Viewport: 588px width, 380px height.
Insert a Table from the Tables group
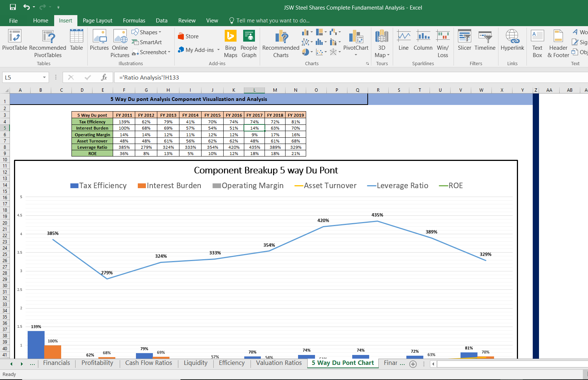pyautogui.click(x=77, y=40)
